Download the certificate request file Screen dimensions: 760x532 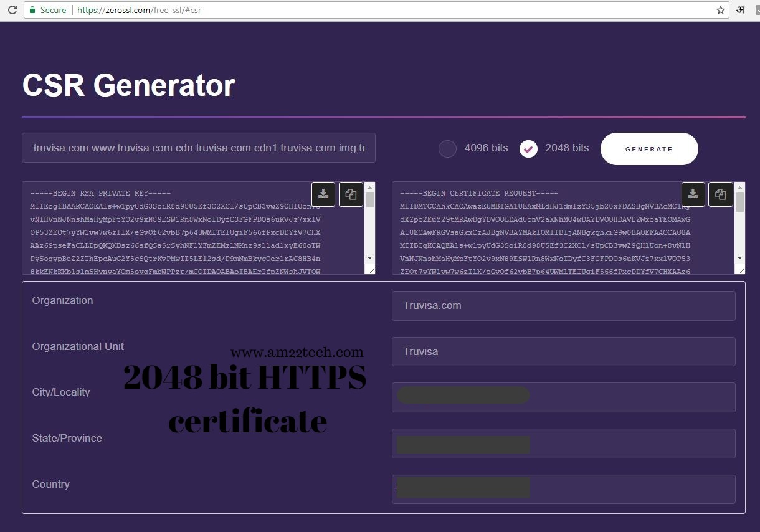click(x=693, y=194)
